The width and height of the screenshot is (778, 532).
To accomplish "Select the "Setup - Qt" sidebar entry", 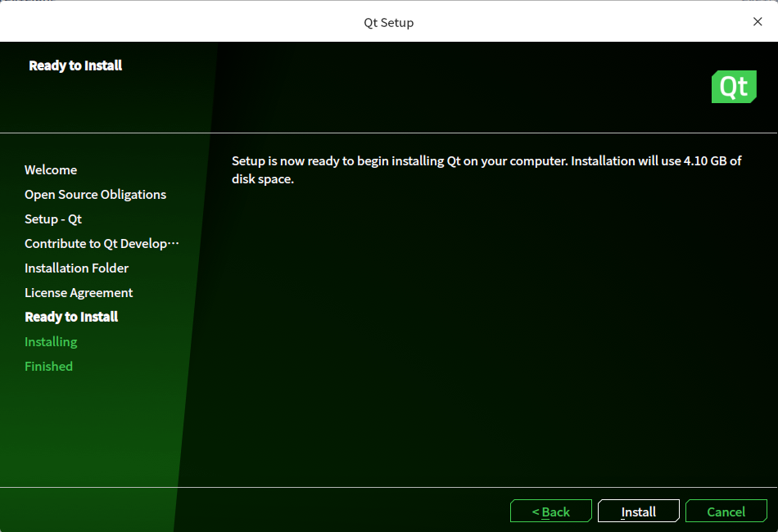I will (x=53, y=219).
